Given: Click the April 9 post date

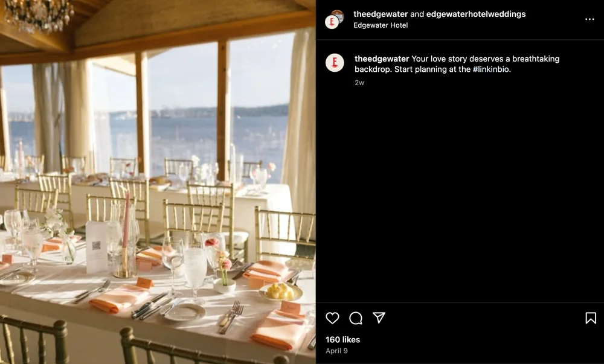Looking at the screenshot, I should point(336,351).
